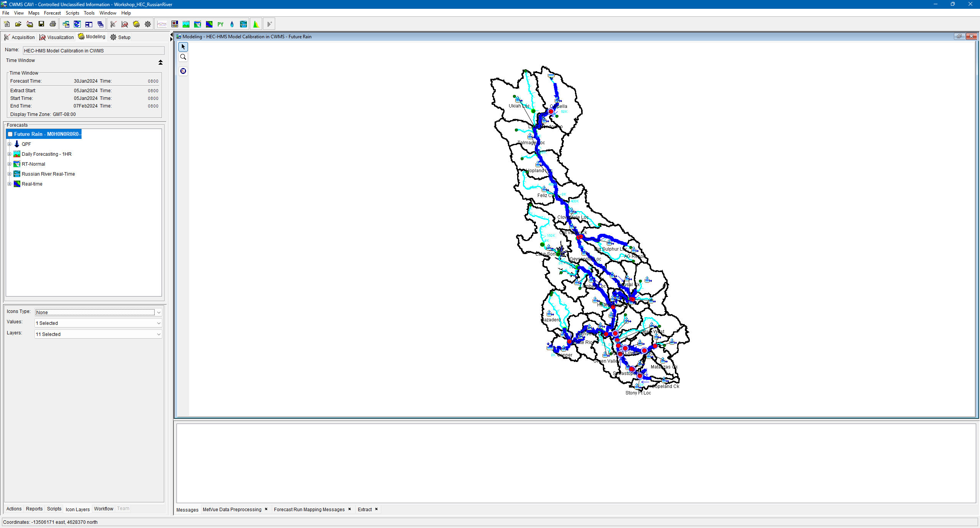
Task: Run the PY Python script toolbar icon
Action: click(x=221, y=24)
